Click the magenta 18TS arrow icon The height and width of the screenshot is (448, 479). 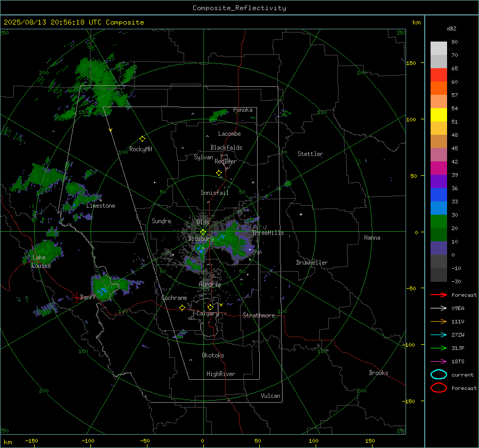pos(439,362)
